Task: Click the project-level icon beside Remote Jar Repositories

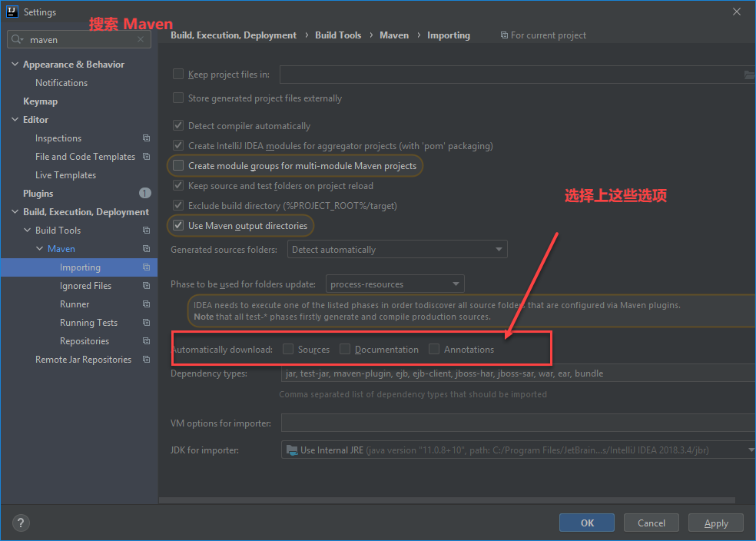Action: pyautogui.click(x=146, y=359)
